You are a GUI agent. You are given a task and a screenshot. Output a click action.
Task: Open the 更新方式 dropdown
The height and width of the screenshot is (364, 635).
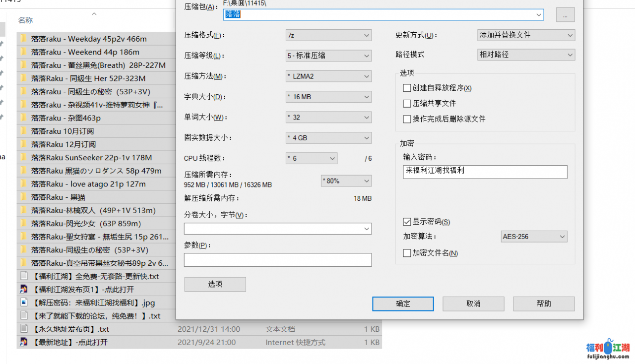525,35
